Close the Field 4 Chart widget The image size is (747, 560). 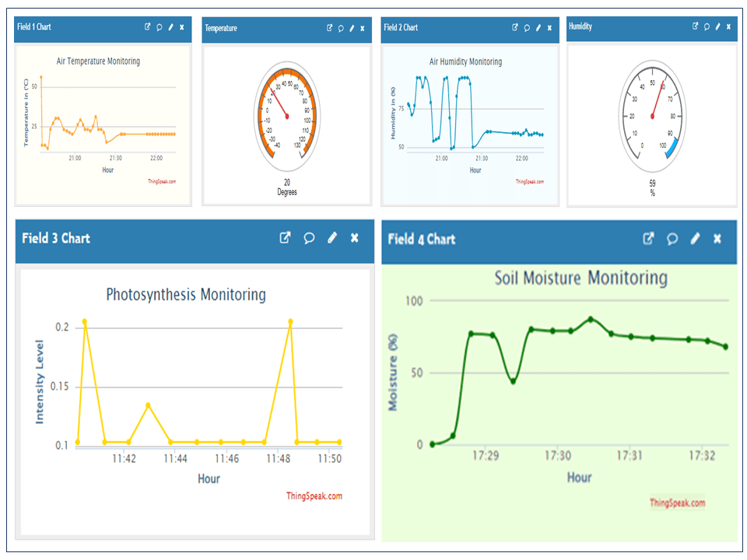tap(717, 239)
